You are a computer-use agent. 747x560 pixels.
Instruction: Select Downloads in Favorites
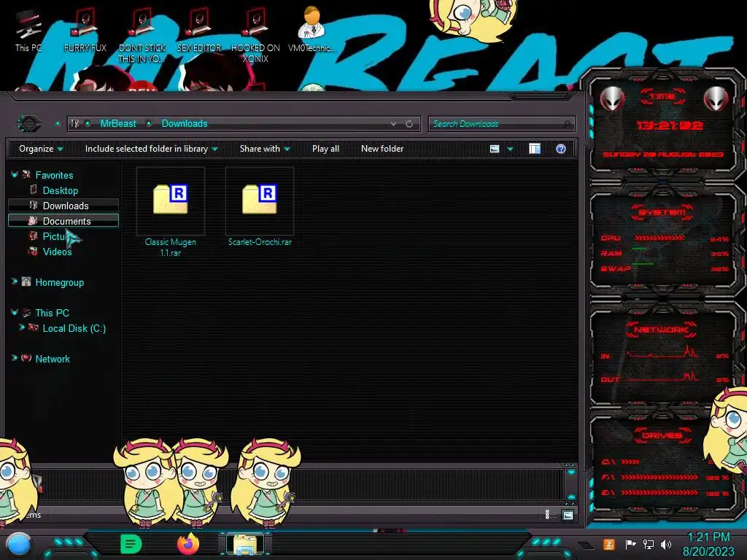tap(63, 206)
